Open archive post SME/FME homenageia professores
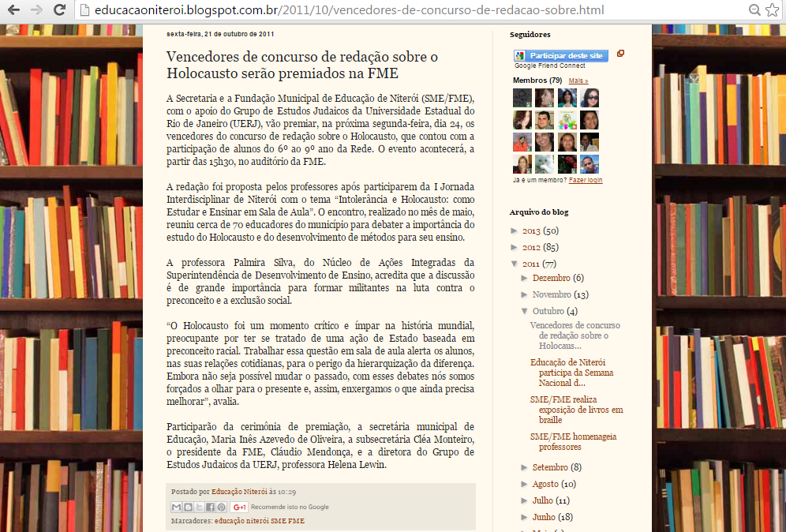 (x=574, y=442)
